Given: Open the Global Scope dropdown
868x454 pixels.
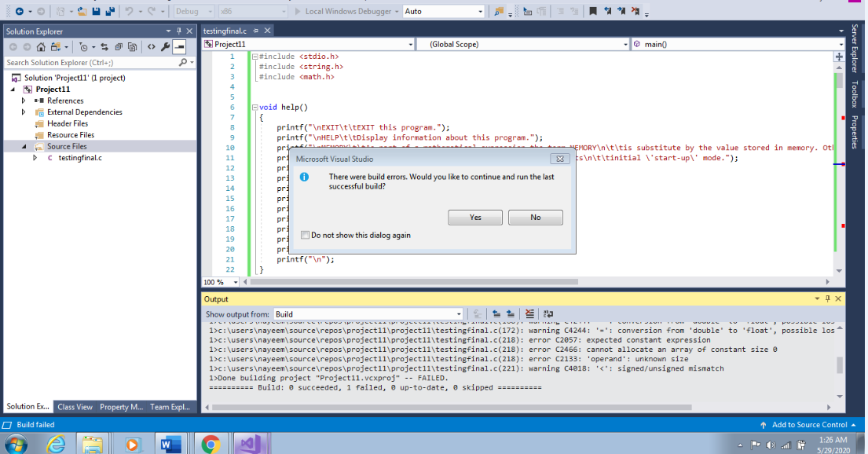Looking at the screenshot, I should [625, 44].
